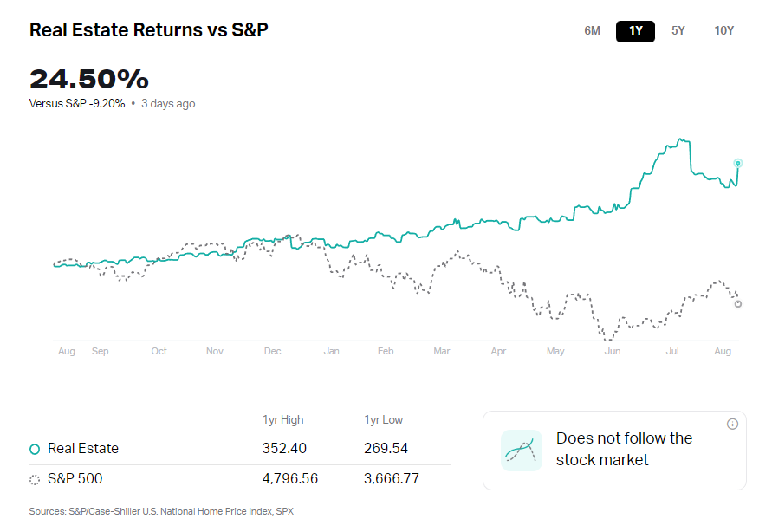This screenshot has height=532, width=772.
Task: Click the info icon in the card
Action: (x=732, y=424)
